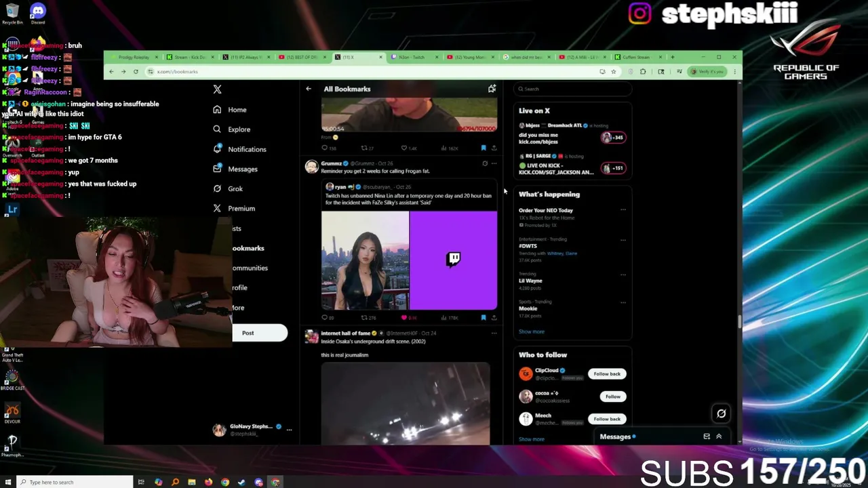The height and width of the screenshot is (488, 868).
Task: Open options for Order Your NEO Today
Action: click(623, 210)
